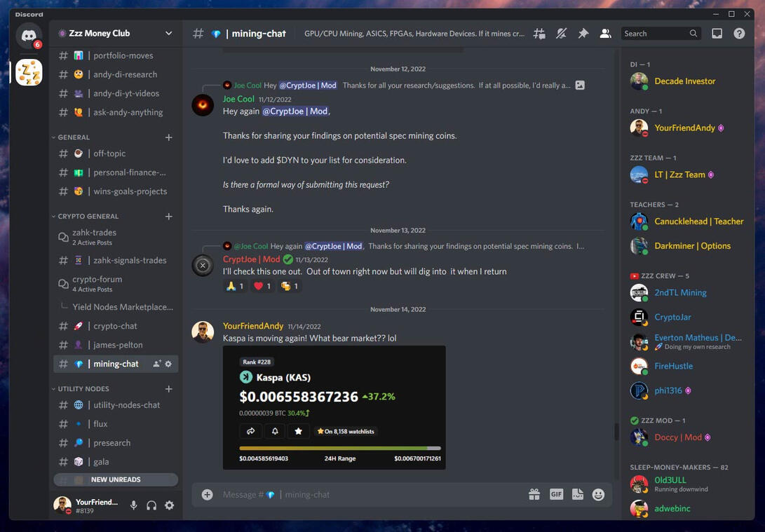
Task: Open james-pelton channel
Action: 116,346
